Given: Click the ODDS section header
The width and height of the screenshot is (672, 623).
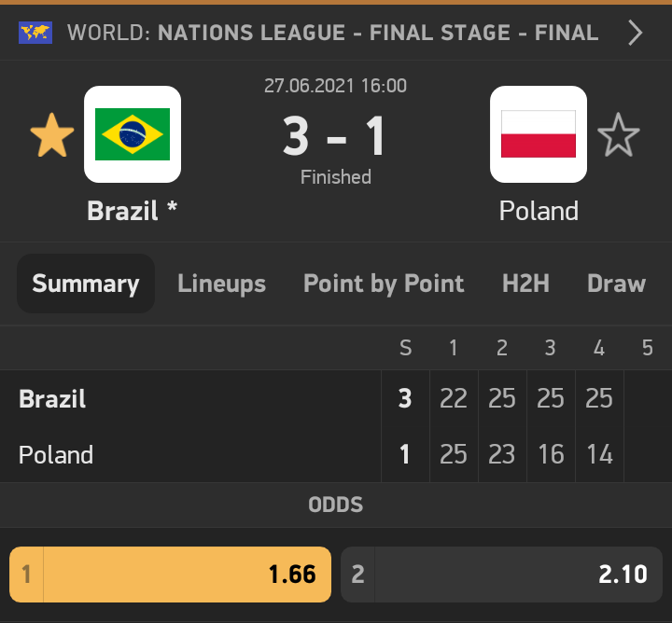Looking at the screenshot, I should 336,505.
